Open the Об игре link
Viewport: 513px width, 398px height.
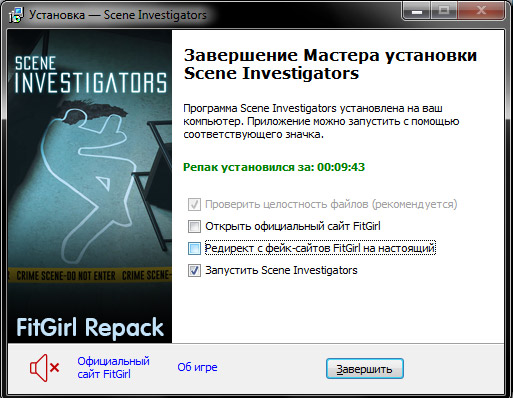(x=197, y=367)
